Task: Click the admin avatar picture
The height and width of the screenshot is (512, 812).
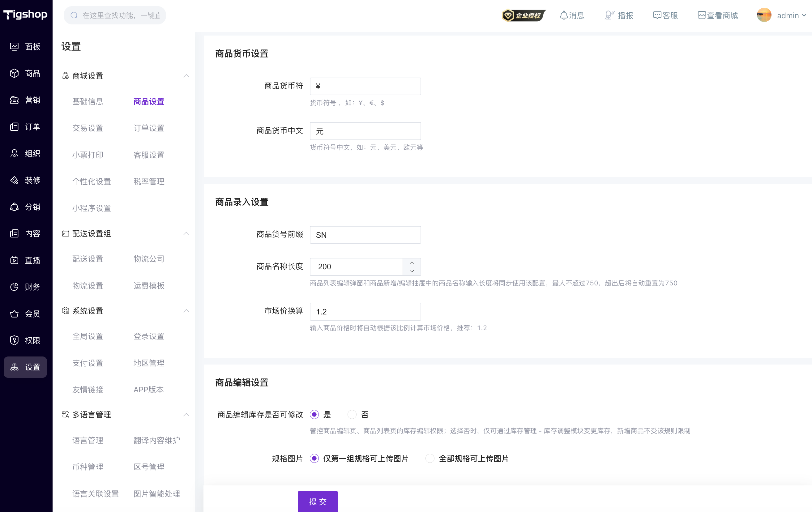Action: 764,15
